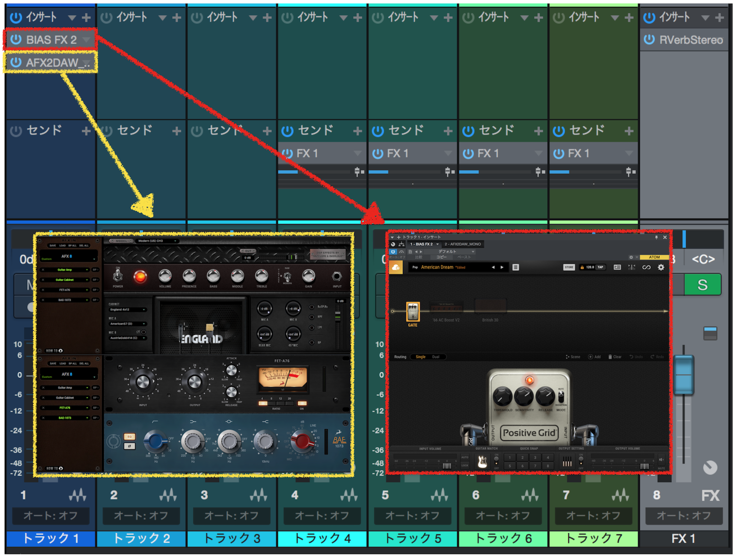Switch to 2 - AFX2DAW_MONO plugin tab
This screenshot has width=738, height=560.
463,244
